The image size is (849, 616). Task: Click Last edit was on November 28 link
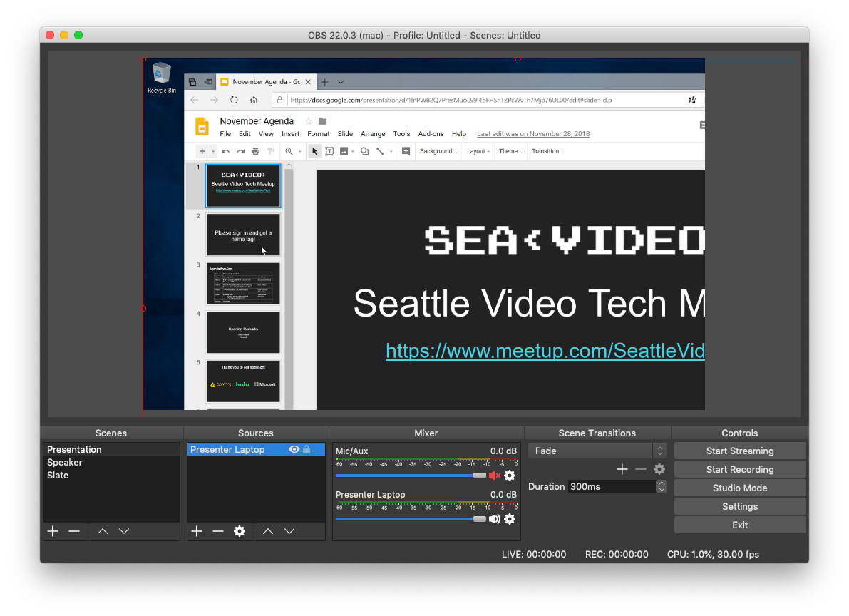tap(533, 134)
